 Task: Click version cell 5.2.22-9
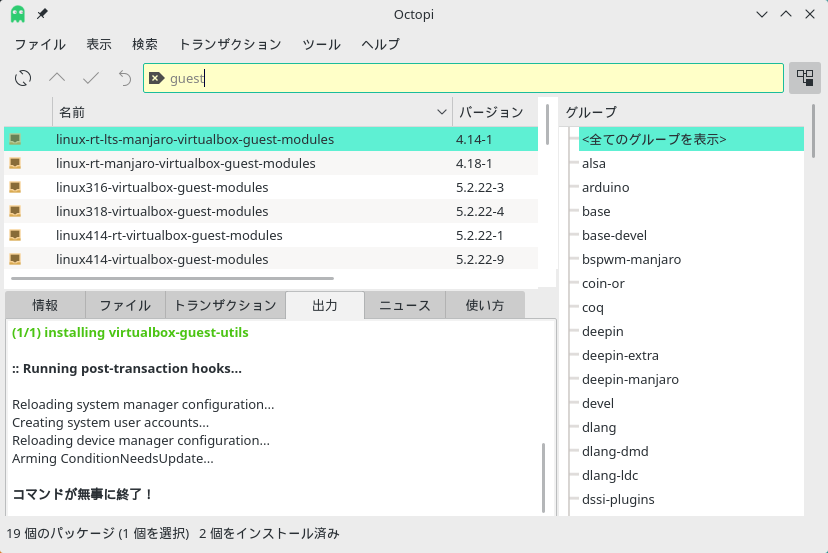[480, 259]
